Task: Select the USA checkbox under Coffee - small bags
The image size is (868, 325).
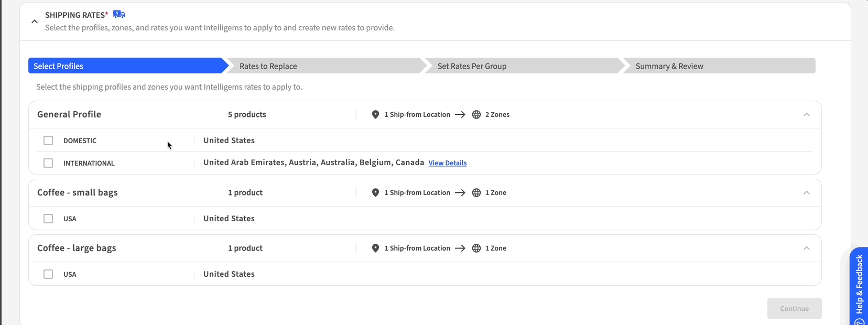Action: [48, 219]
